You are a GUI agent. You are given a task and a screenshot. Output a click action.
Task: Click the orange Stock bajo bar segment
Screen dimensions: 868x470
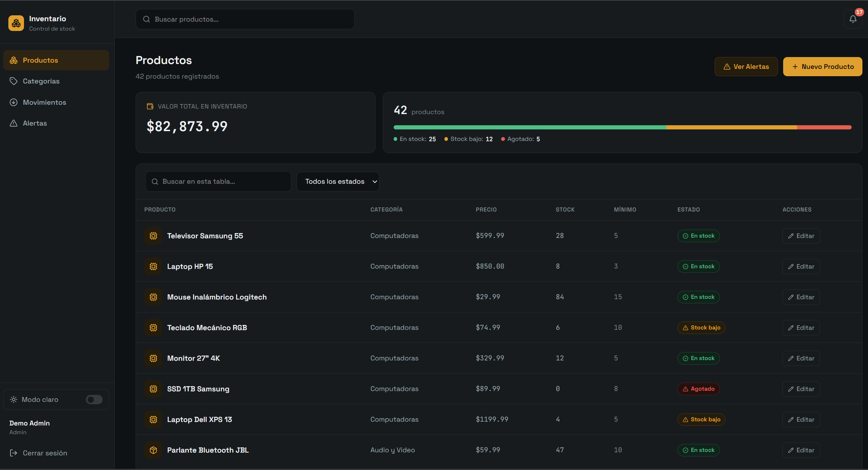point(731,127)
